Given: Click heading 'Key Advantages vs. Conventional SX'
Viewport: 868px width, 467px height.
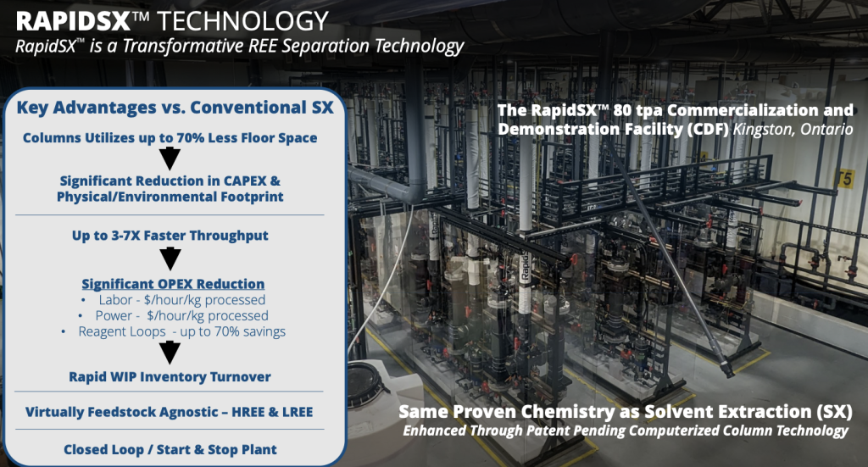Looking at the screenshot, I should point(175,108).
